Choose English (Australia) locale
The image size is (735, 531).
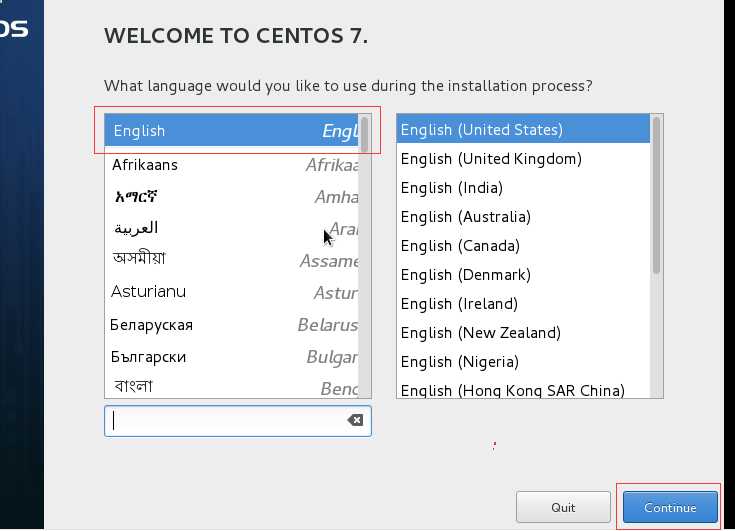tap(523, 217)
